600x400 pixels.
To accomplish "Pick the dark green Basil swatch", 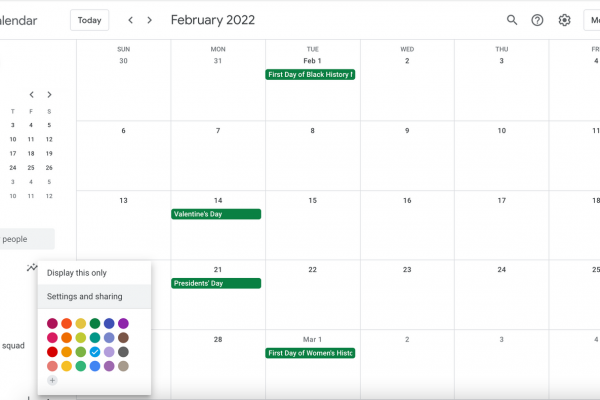I will [x=95, y=323].
